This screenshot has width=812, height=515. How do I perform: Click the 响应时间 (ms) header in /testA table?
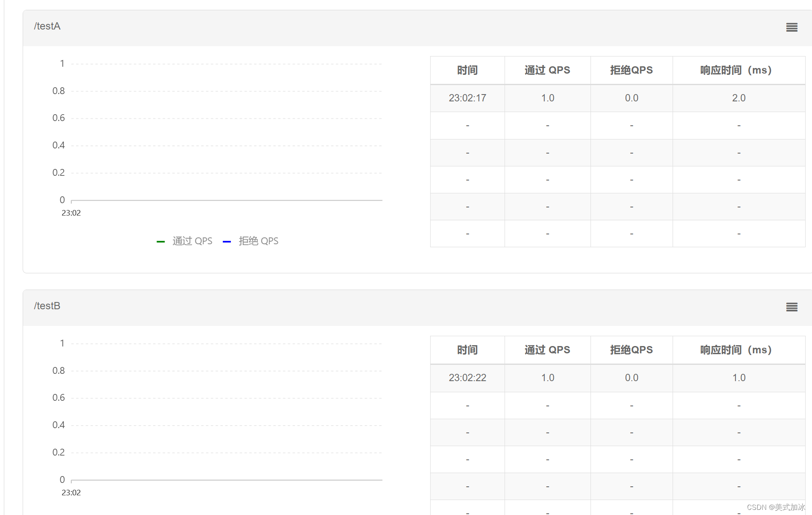click(738, 70)
